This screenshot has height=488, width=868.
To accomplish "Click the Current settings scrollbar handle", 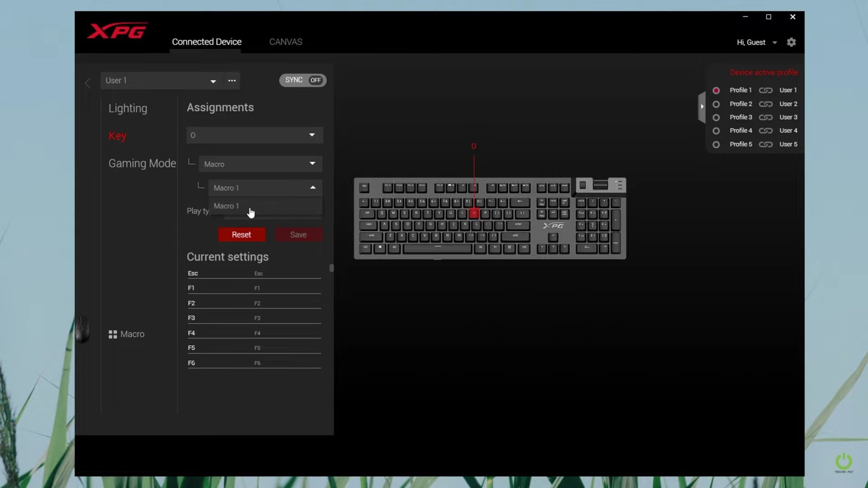I will tap(331, 268).
